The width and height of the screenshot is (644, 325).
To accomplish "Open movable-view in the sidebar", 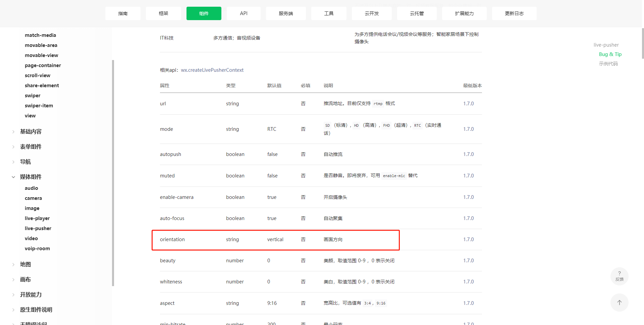I will click(x=41, y=55).
